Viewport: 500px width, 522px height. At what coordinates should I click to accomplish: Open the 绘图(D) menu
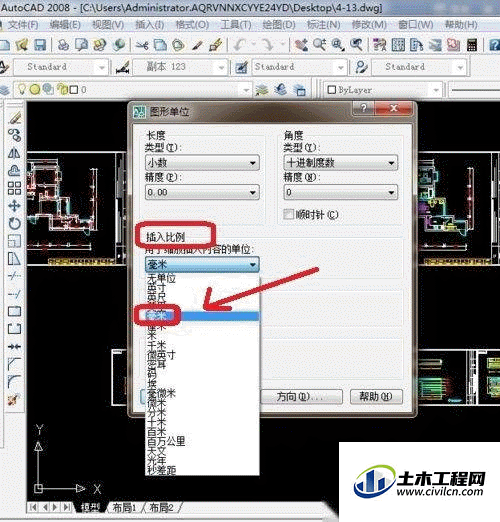pos(279,24)
